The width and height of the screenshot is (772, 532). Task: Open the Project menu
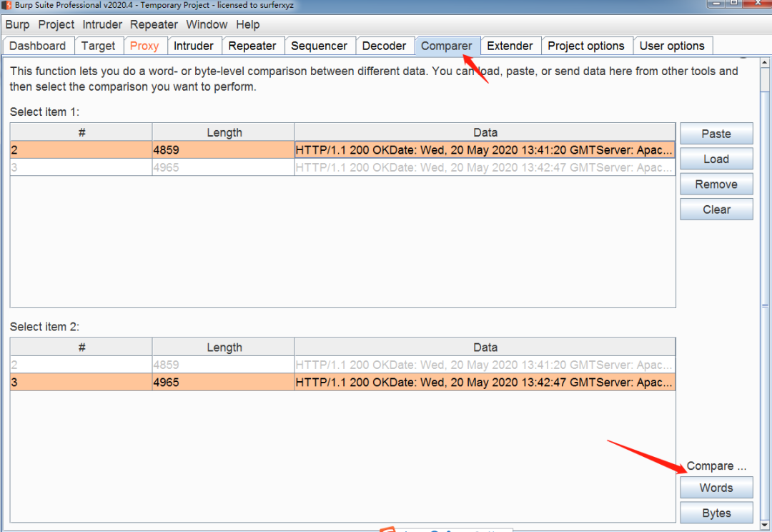(56, 24)
